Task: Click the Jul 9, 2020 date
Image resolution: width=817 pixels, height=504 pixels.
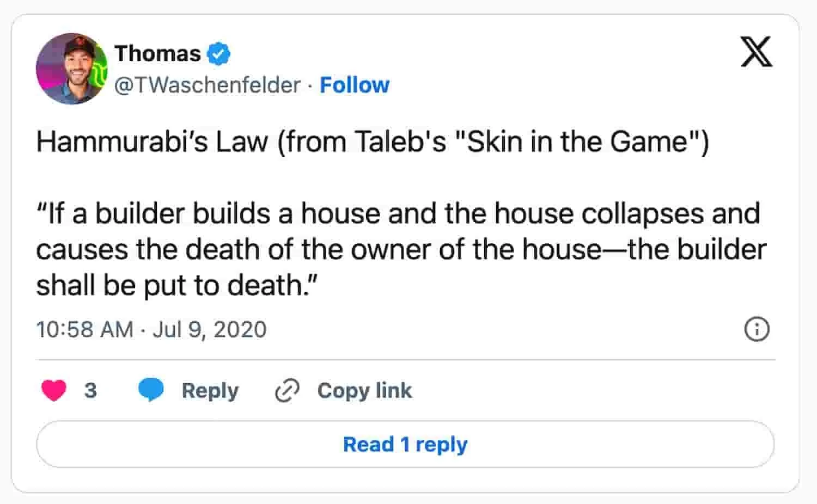Action: tap(210, 329)
